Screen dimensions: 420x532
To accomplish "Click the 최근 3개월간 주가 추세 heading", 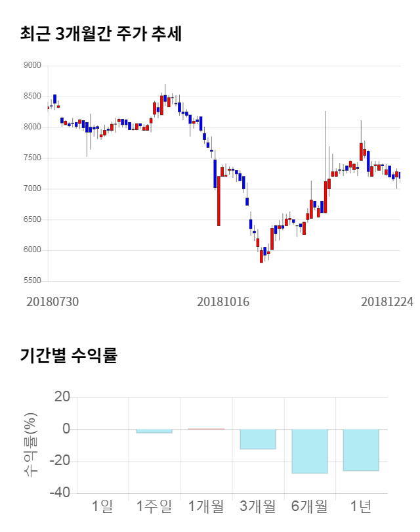I will pos(101,34).
